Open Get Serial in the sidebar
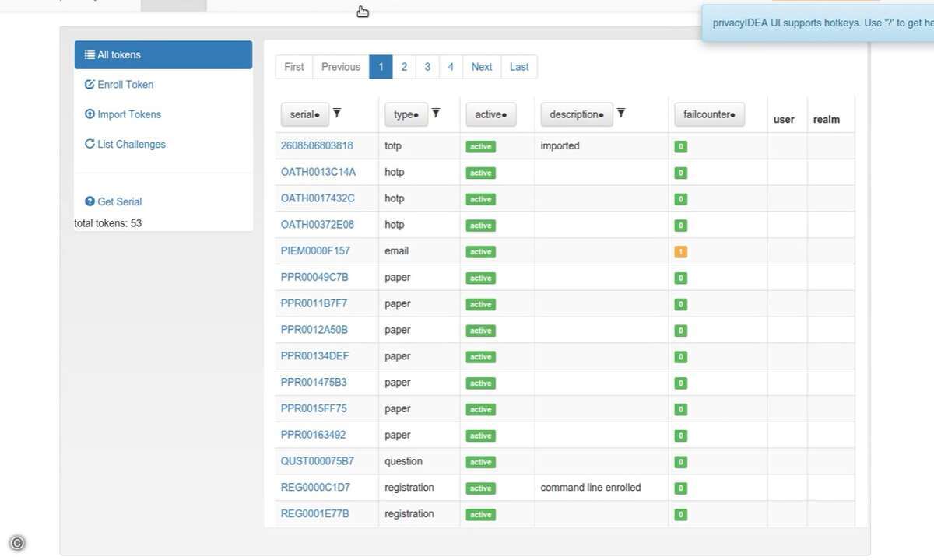 click(114, 201)
